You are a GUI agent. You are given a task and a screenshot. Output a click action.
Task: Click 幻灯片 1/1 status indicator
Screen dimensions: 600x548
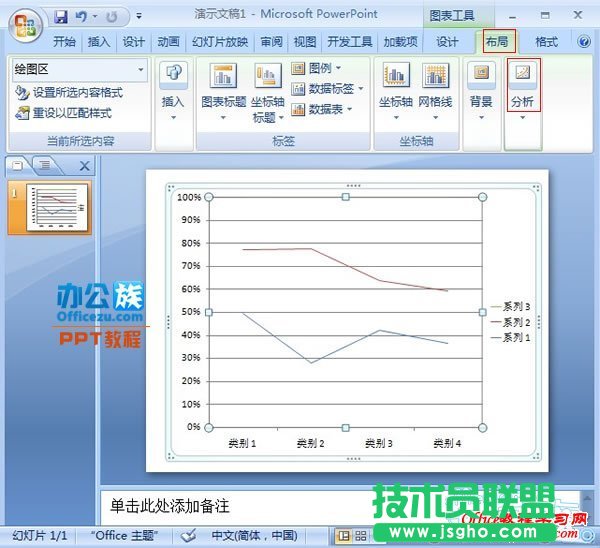[x=40, y=535]
